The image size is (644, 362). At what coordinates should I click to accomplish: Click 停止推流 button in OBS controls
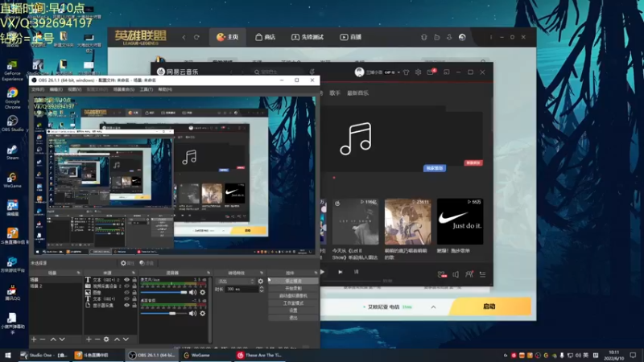tap(293, 281)
